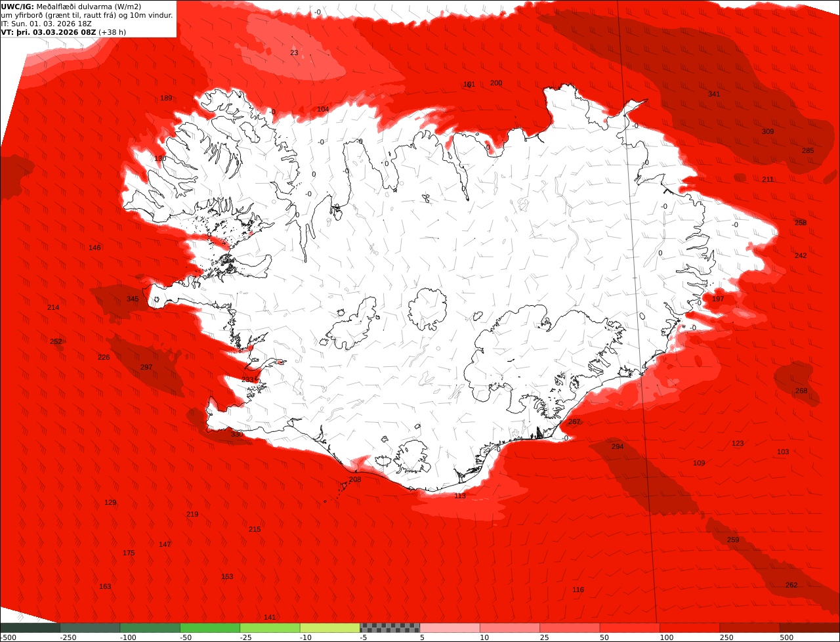Click the flux value 197 near the east fjords
Image resolution: width=840 pixels, height=642 pixels.
[718, 299]
